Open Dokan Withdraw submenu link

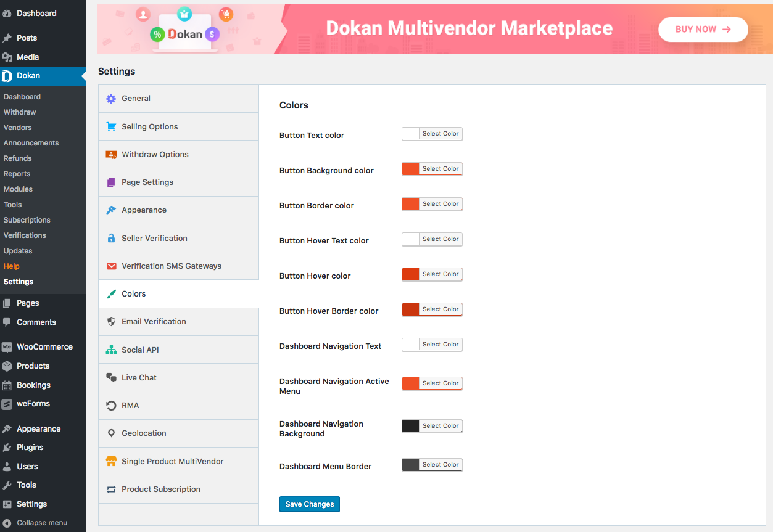pyautogui.click(x=20, y=112)
